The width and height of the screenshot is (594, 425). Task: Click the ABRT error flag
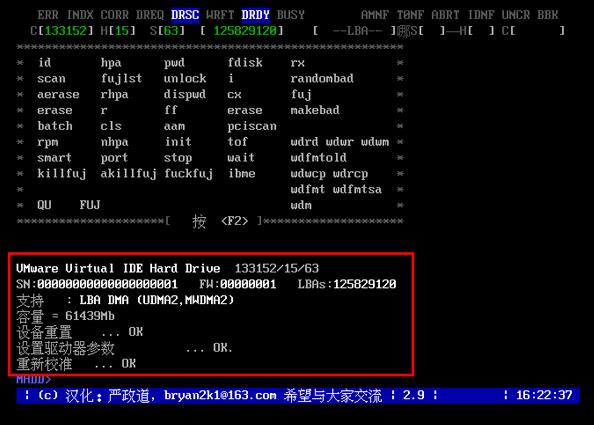point(446,15)
